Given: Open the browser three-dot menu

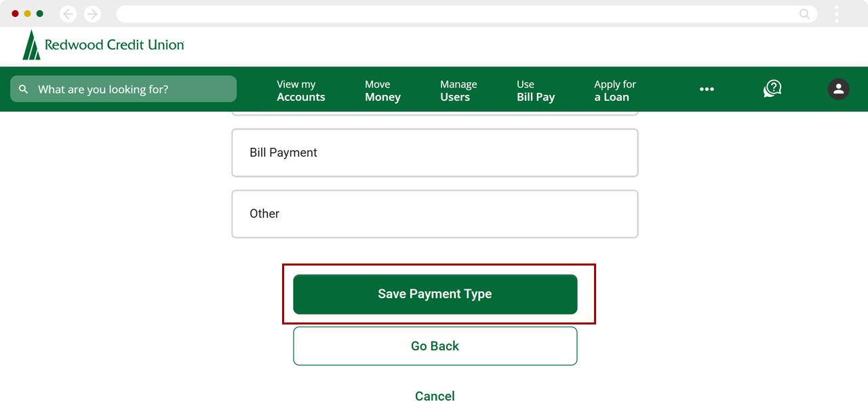Looking at the screenshot, I should point(837,14).
